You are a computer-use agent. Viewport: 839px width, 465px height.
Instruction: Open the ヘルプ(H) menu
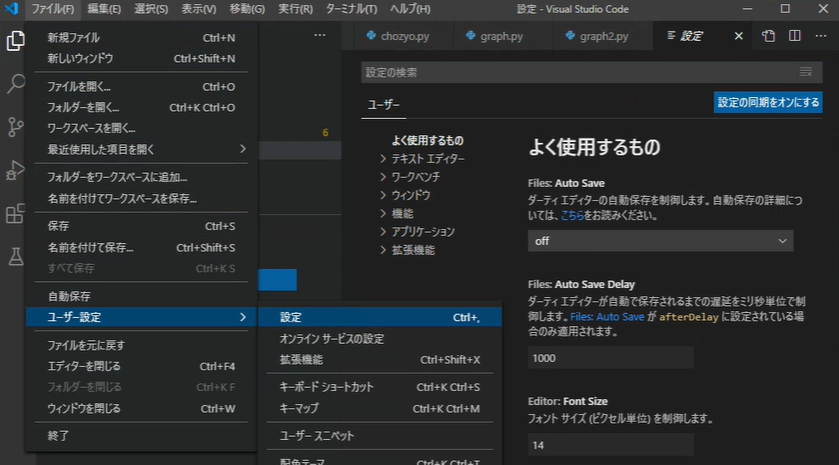tap(410, 9)
